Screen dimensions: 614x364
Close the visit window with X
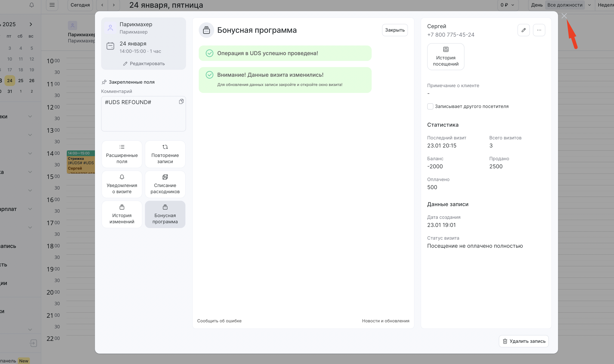(x=564, y=16)
